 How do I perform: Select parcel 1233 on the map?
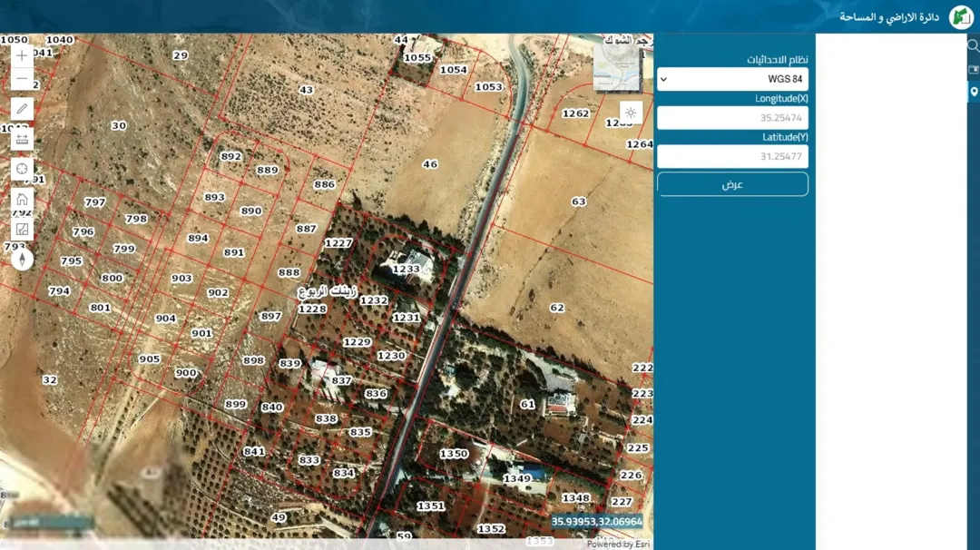click(407, 269)
